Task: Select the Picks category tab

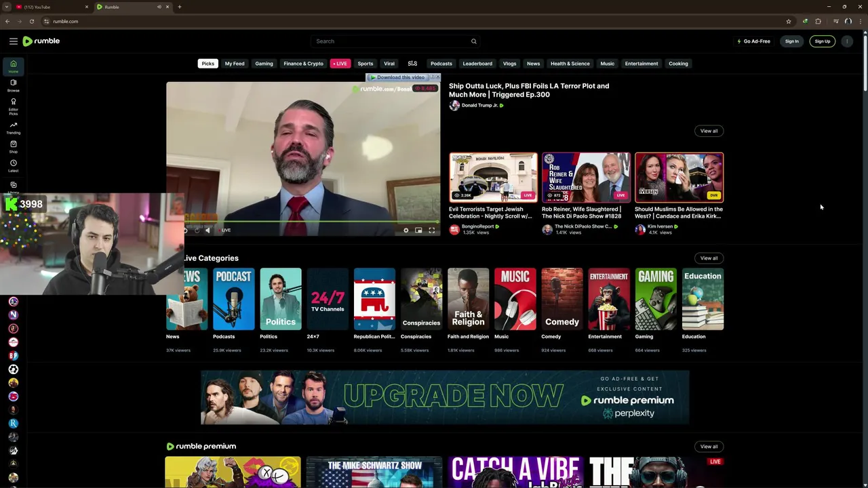Action: coord(208,64)
